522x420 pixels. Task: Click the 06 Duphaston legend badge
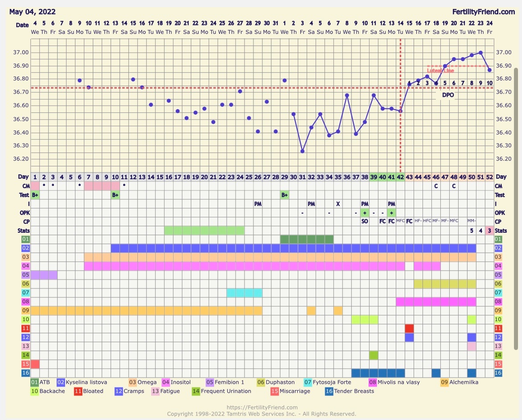[x=261, y=382]
